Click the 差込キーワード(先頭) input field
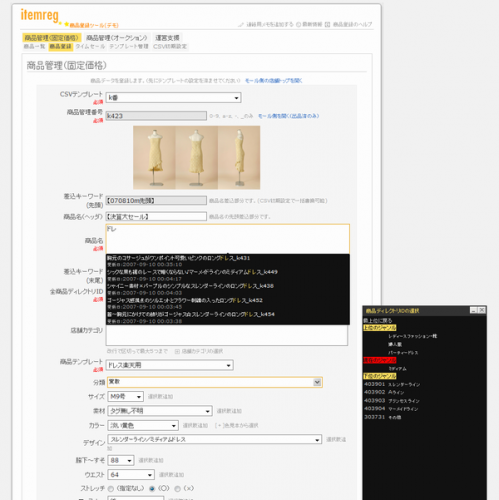This screenshot has height=500, width=499. [x=156, y=201]
